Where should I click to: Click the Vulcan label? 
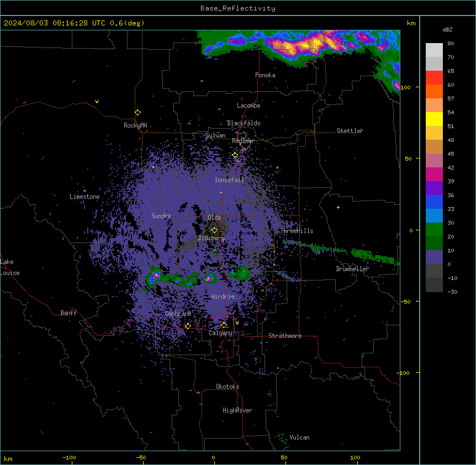(x=300, y=437)
